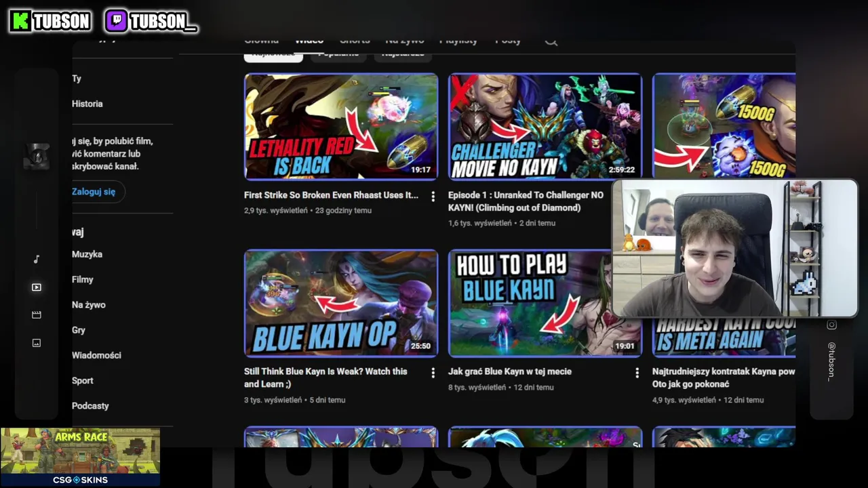Open three-dot menu for First Strike video
Viewport: 868px width, 488px height.
433,197
